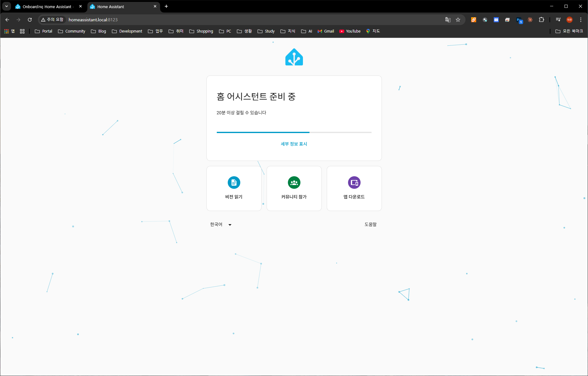Click the setup progress bar
Screen dimensions: 588x376
click(x=294, y=132)
